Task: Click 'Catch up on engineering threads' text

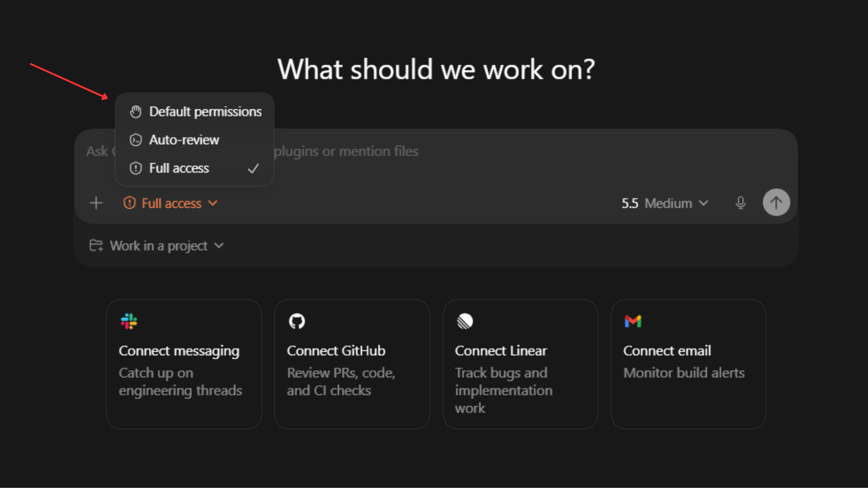Action: pyautogui.click(x=180, y=382)
